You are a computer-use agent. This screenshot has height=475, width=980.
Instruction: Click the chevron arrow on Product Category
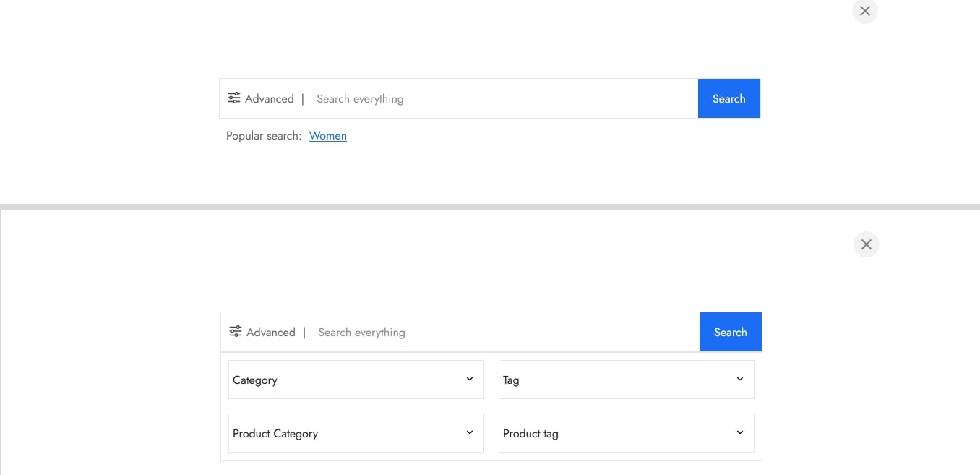click(x=469, y=433)
